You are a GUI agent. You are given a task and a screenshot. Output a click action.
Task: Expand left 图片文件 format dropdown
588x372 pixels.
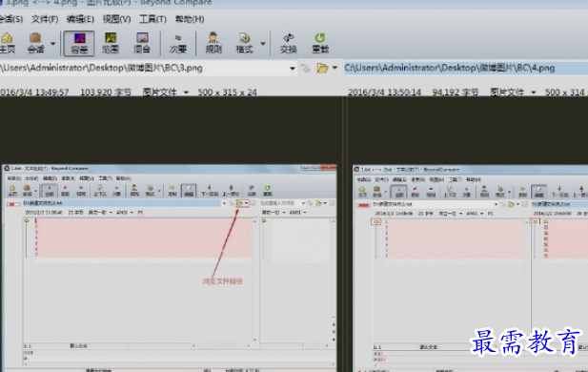(x=186, y=93)
